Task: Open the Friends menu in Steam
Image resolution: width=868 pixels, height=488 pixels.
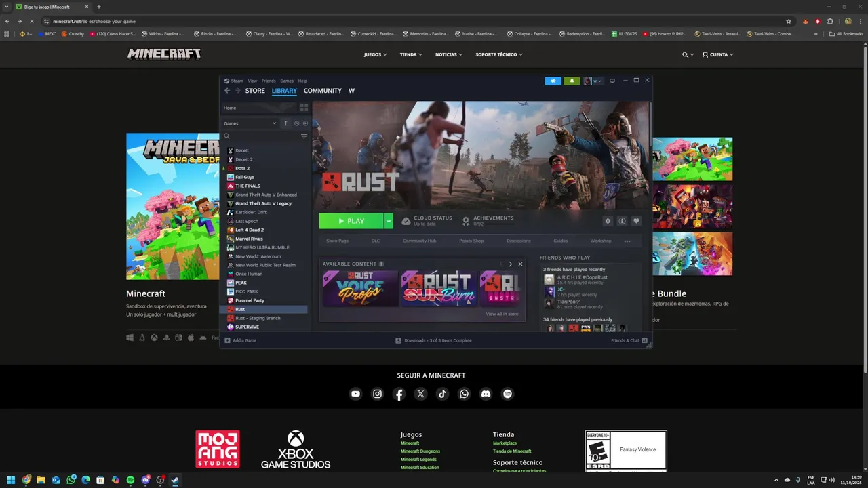Action: (269, 81)
